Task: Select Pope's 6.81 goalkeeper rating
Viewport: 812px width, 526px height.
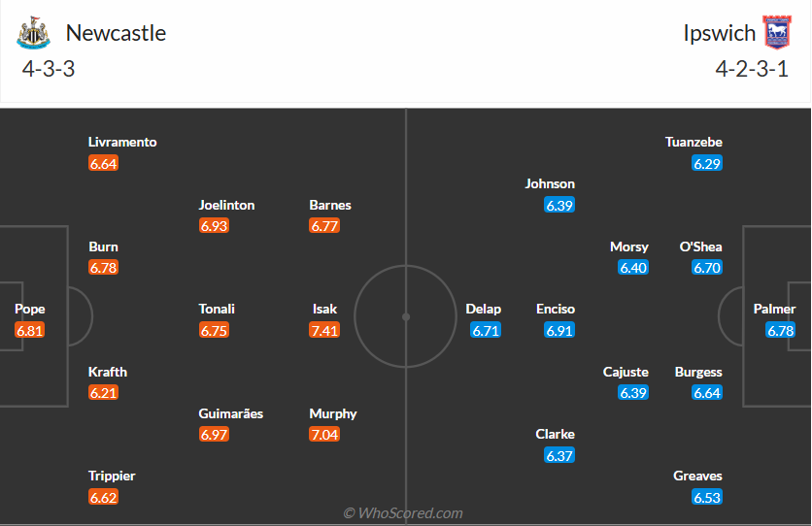Action: 30,330
